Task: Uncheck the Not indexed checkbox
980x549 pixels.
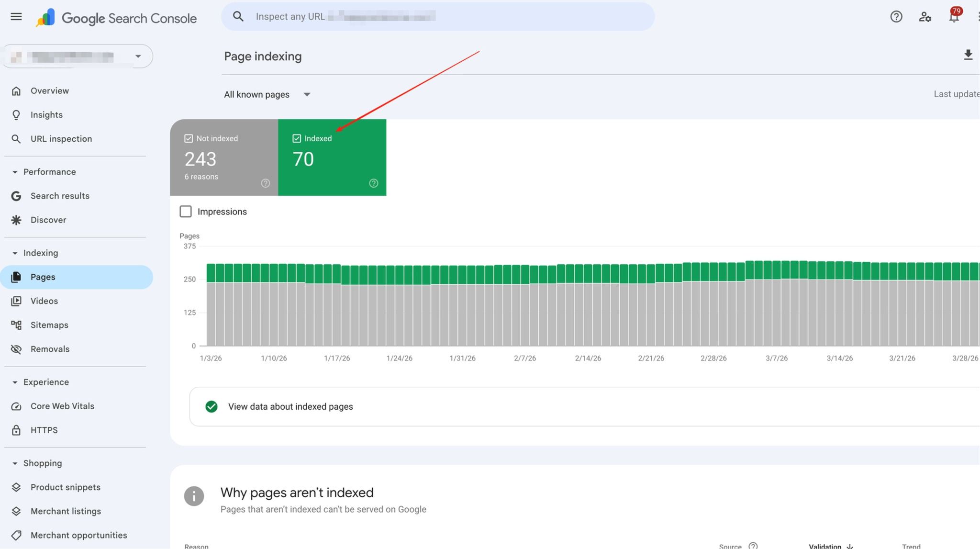Action: tap(189, 138)
